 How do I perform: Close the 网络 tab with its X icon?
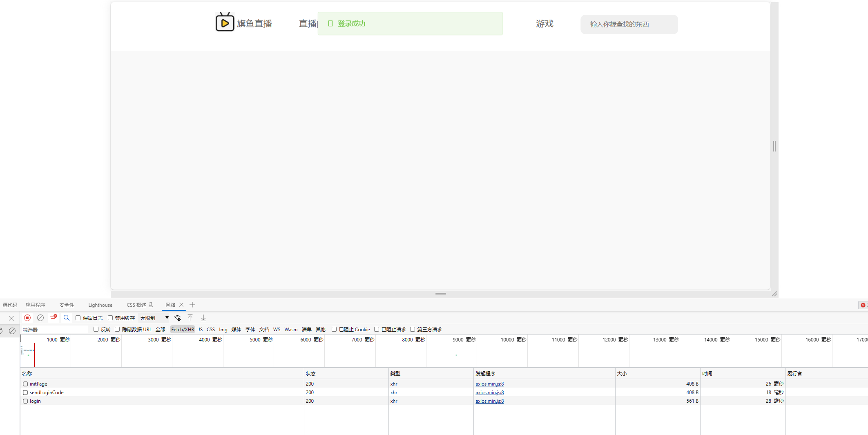point(181,305)
